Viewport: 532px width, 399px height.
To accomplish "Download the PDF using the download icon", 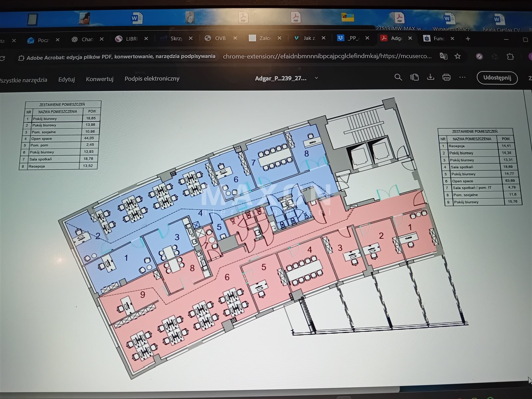I will click(x=431, y=77).
